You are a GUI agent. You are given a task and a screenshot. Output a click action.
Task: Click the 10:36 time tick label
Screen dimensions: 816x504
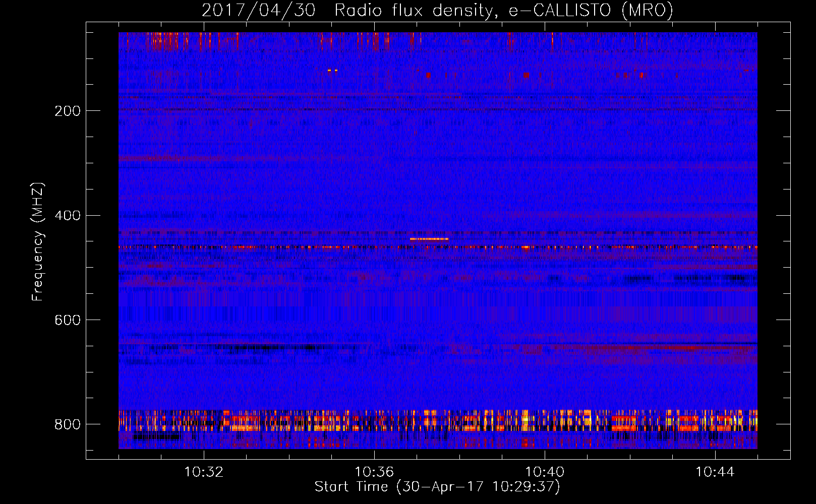tap(374, 472)
